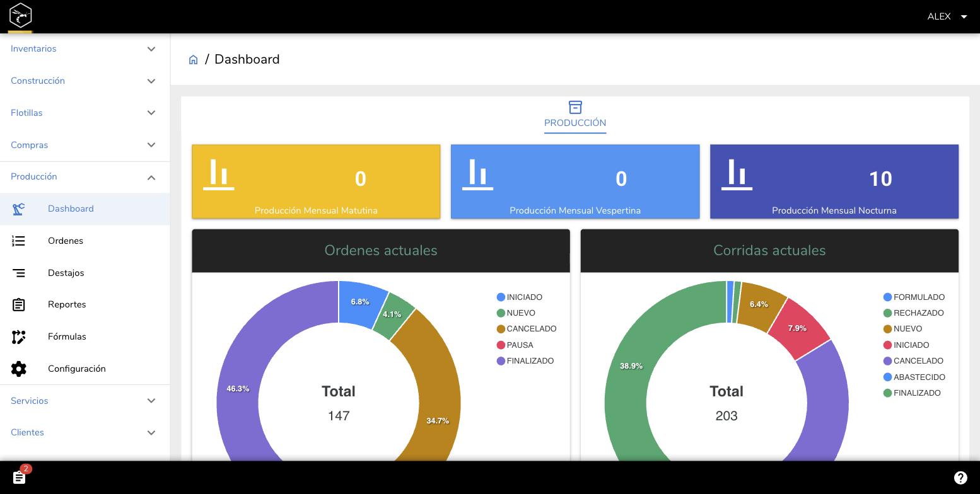The width and height of the screenshot is (980, 494).
Task: Click the home breadcrumb icon
Action: (x=193, y=60)
